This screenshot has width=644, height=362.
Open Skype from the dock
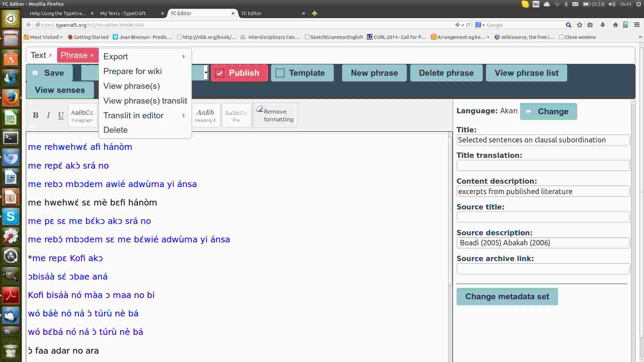click(x=11, y=217)
